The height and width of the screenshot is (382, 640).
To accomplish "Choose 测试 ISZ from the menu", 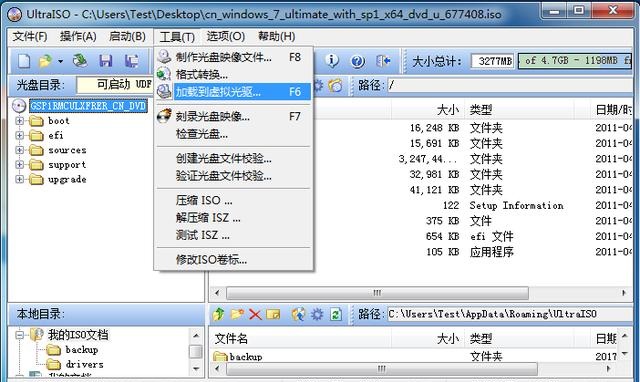I will point(233,235).
